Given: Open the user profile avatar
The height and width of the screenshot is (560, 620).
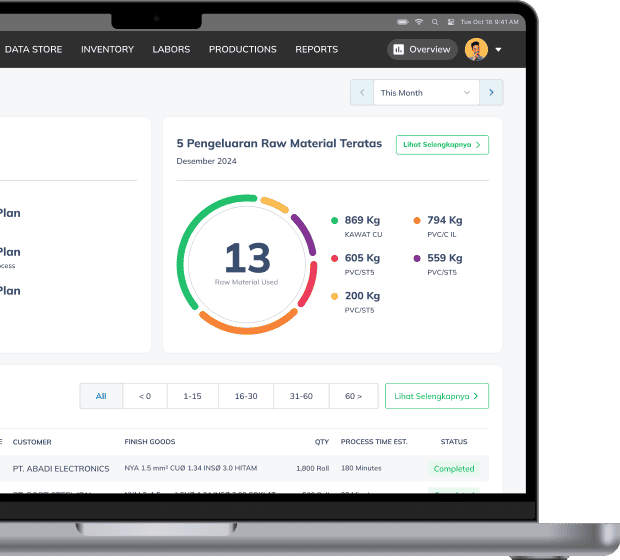Looking at the screenshot, I should [476, 49].
